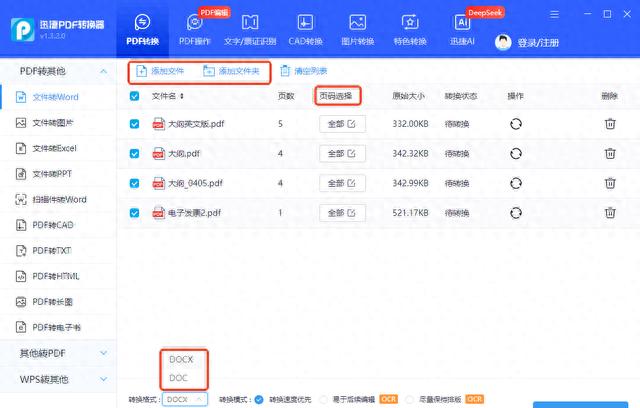Image resolution: width=640 pixels, height=408 pixels.
Task: Uncheck the 大纲_0405.pdf checkbox
Action: point(134,183)
